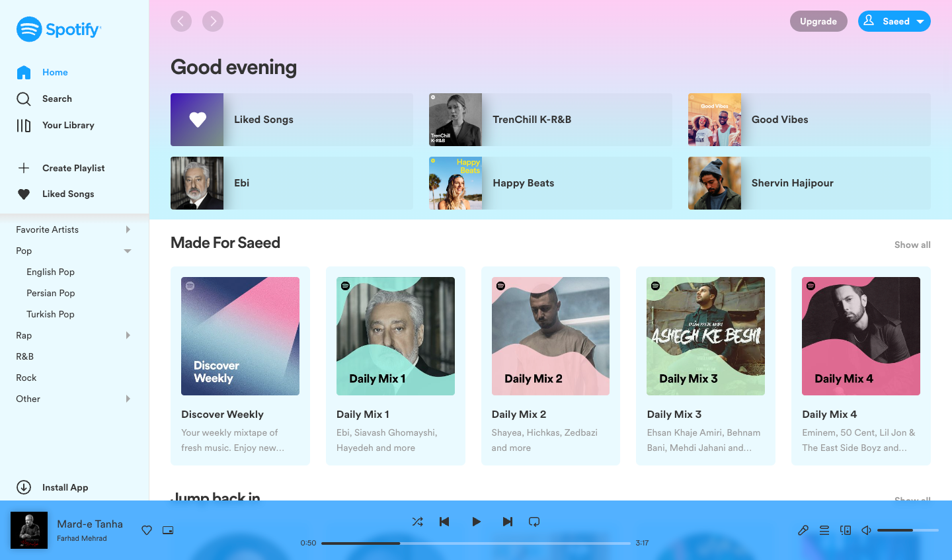The width and height of the screenshot is (952, 560).
Task: Open R&B playlist in sidebar
Action: pos(25,356)
